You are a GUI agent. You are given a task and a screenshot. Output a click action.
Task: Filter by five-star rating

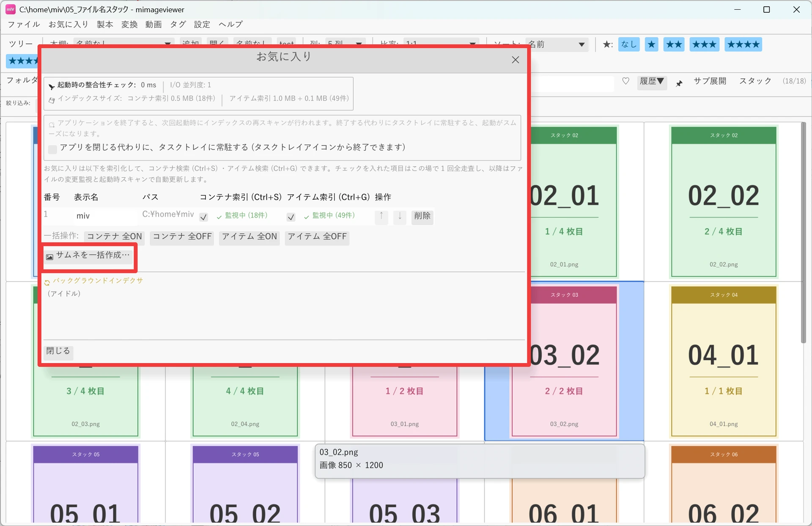pyautogui.click(x=23, y=61)
